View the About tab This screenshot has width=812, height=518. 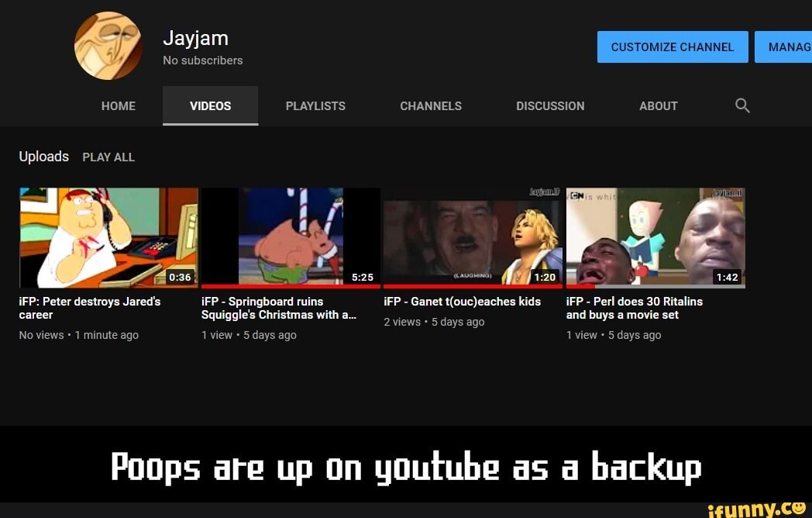click(658, 106)
